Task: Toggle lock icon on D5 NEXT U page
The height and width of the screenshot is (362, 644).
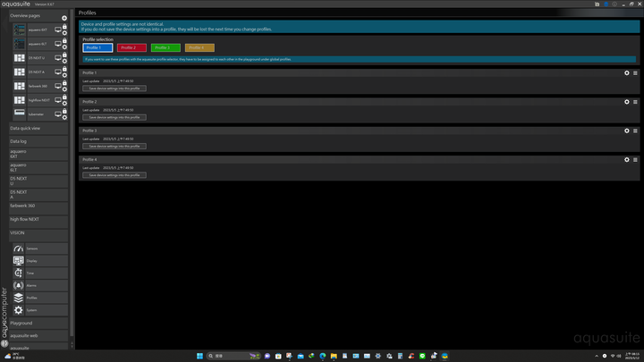Action: [64, 55]
